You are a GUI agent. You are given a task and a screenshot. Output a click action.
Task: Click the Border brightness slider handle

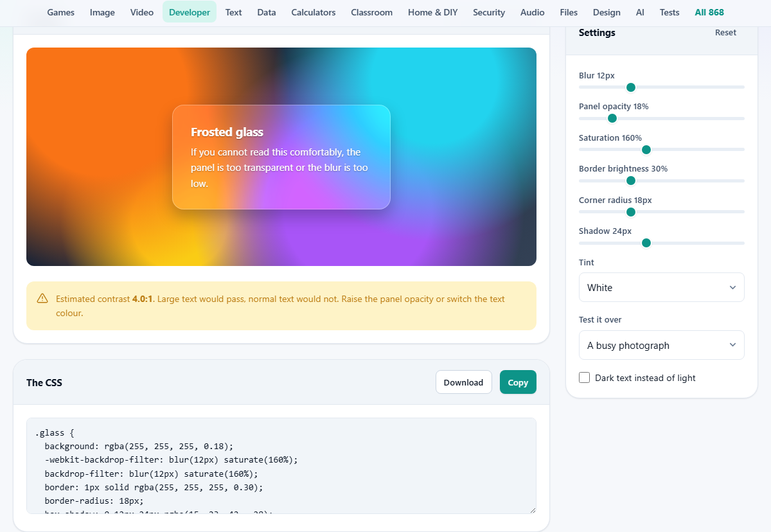631,181
